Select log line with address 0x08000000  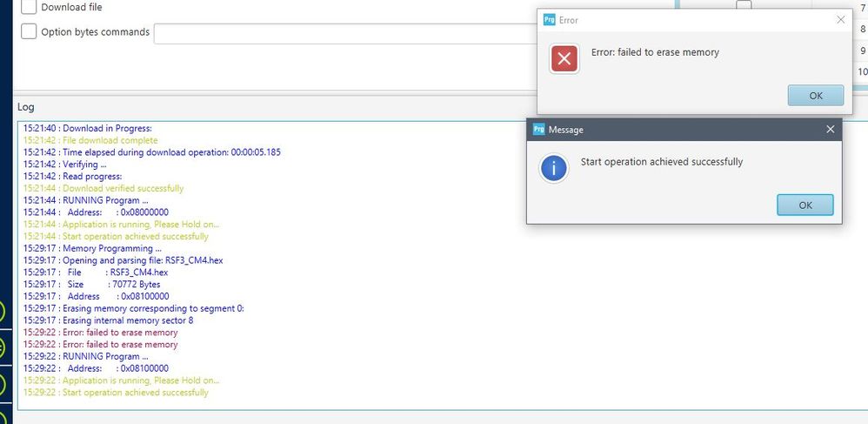[x=96, y=212]
